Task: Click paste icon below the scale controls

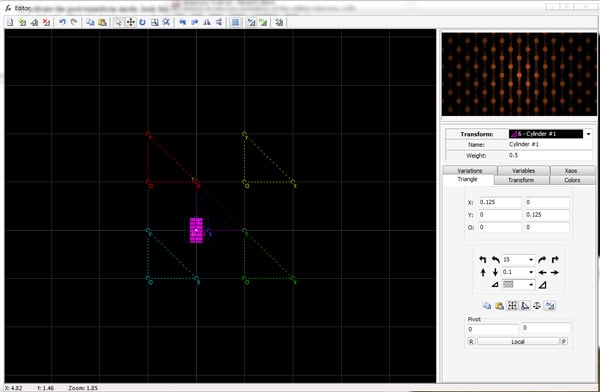Action: point(499,305)
